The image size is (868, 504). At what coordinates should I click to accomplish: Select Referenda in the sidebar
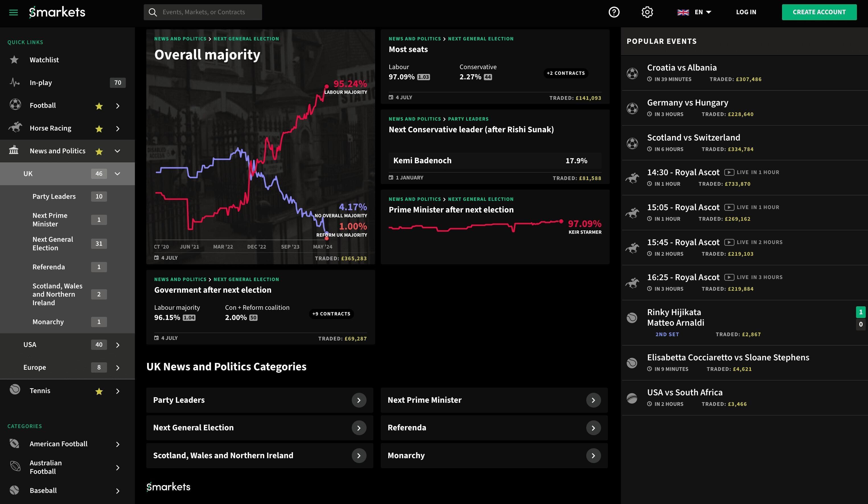[x=49, y=267]
